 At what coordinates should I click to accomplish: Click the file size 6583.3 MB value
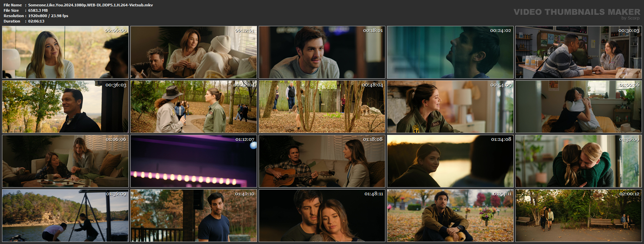point(38,10)
